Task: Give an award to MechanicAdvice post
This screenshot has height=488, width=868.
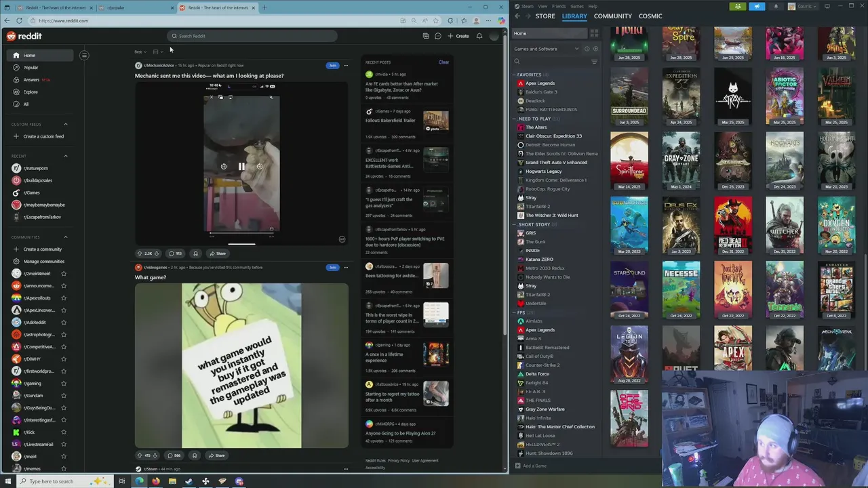Action: [195, 253]
